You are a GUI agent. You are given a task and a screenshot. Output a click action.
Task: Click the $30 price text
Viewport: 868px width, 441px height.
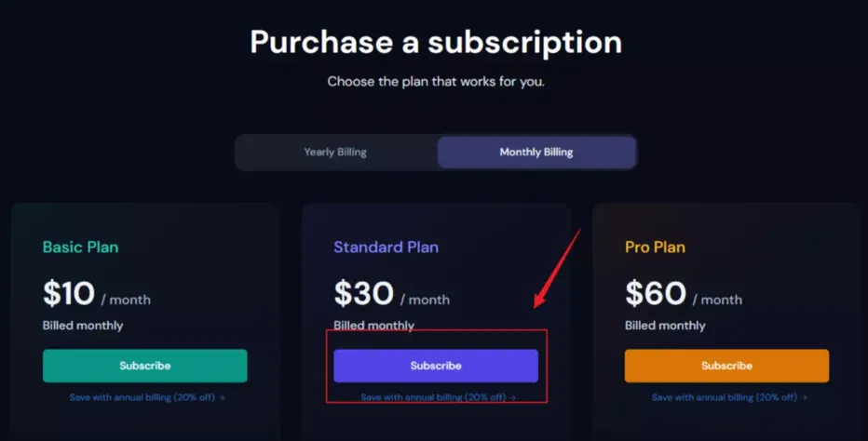(x=363, y=294)
